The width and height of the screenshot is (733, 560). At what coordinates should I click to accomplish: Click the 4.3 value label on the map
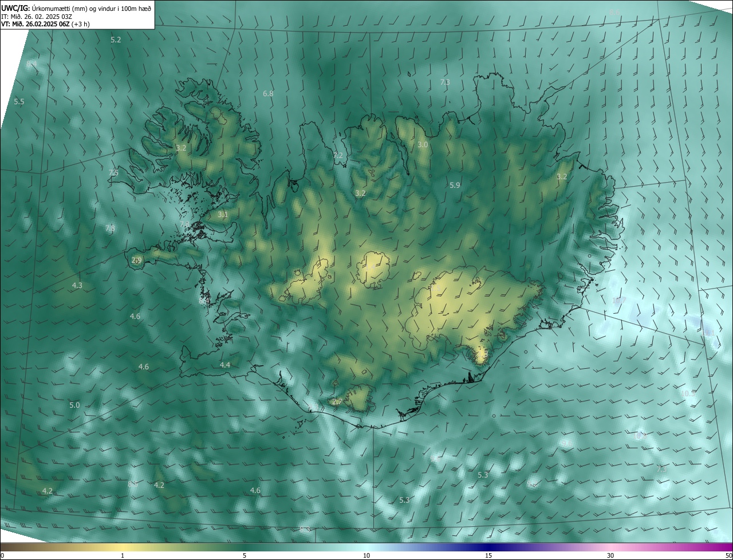tap(77, 285)
